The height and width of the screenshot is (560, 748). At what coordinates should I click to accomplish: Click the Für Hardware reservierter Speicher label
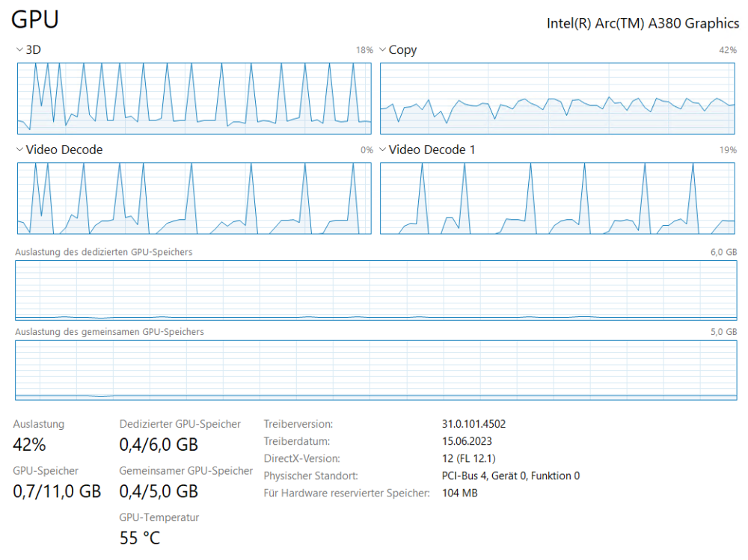coord(346,493)
